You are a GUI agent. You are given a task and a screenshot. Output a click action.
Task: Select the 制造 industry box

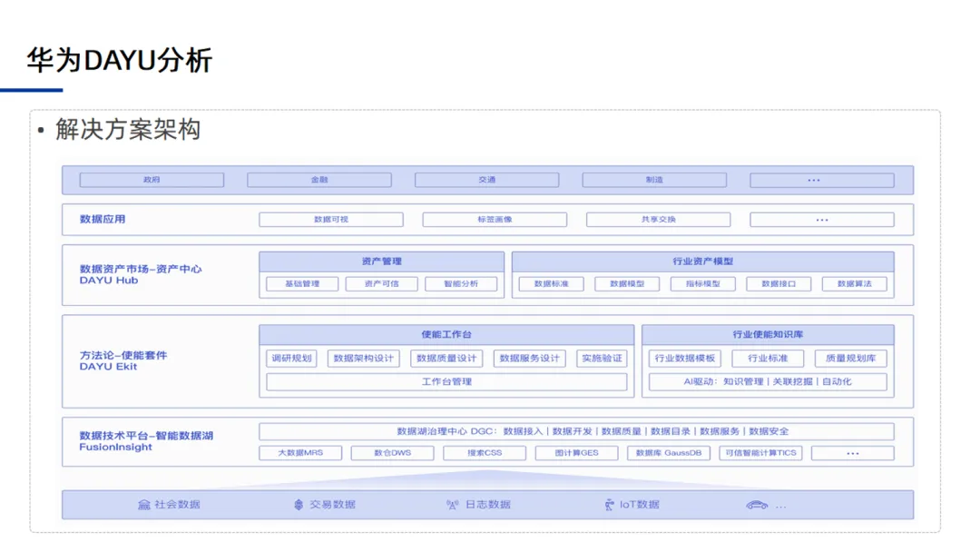(x=654, y=180)
